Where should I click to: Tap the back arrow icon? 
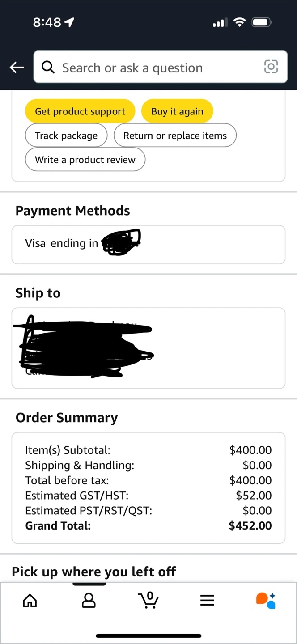coord(17,68)
